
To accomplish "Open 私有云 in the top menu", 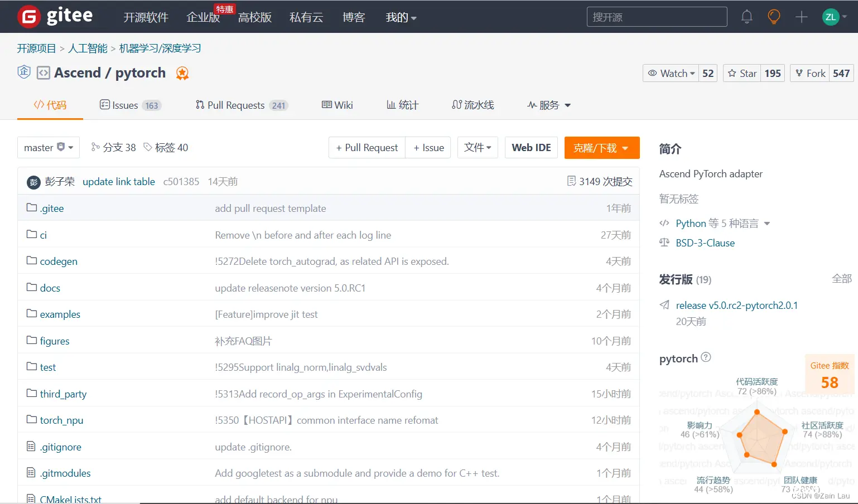I will (x=306, y=17).
